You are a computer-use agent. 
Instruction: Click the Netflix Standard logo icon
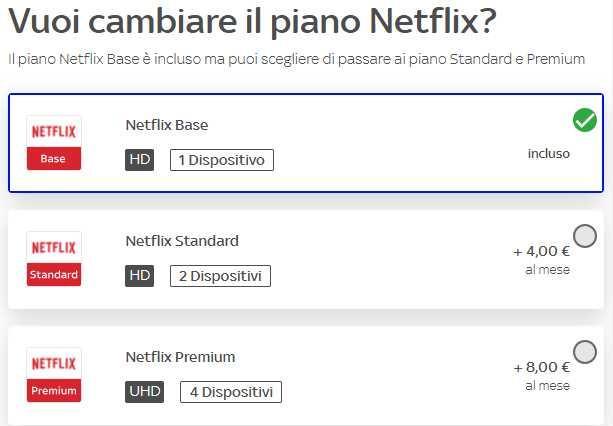pyautogui.click(x=53, y=259)
